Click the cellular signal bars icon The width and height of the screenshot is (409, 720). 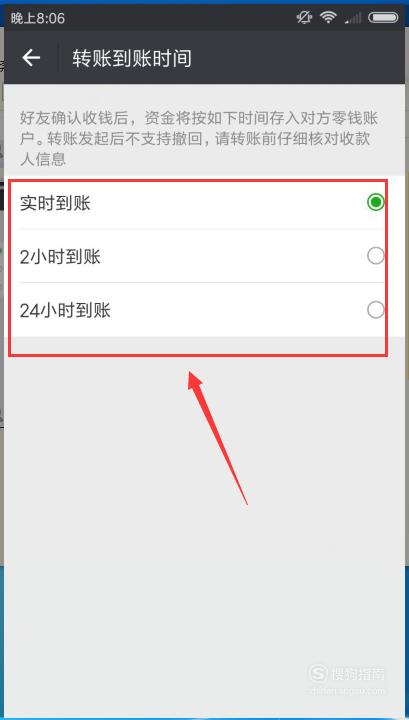[x=353, y=18]
